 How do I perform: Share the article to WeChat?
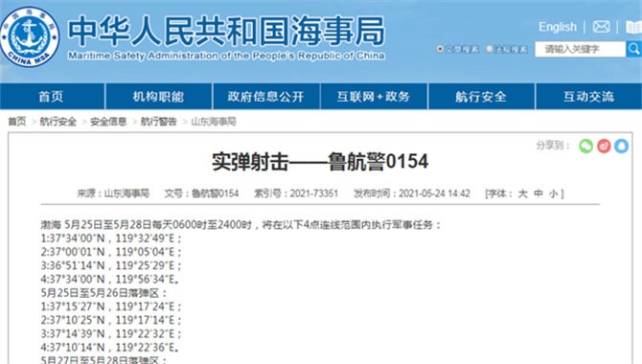pos(585,146)
